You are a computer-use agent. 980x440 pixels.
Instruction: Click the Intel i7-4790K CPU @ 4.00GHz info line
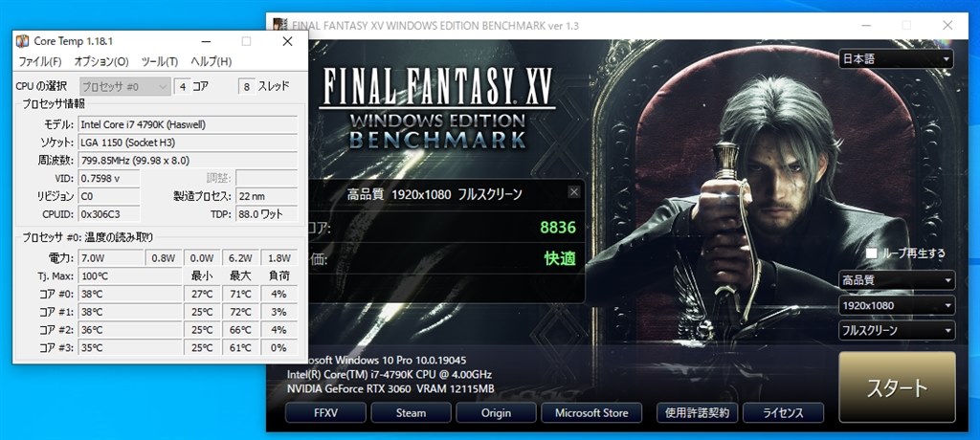390,374
